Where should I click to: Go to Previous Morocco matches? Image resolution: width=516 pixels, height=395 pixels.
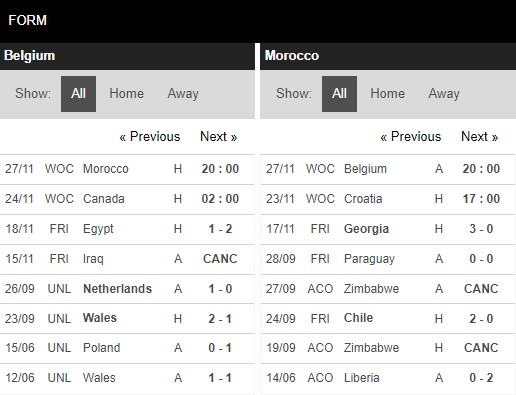(411, 137)
